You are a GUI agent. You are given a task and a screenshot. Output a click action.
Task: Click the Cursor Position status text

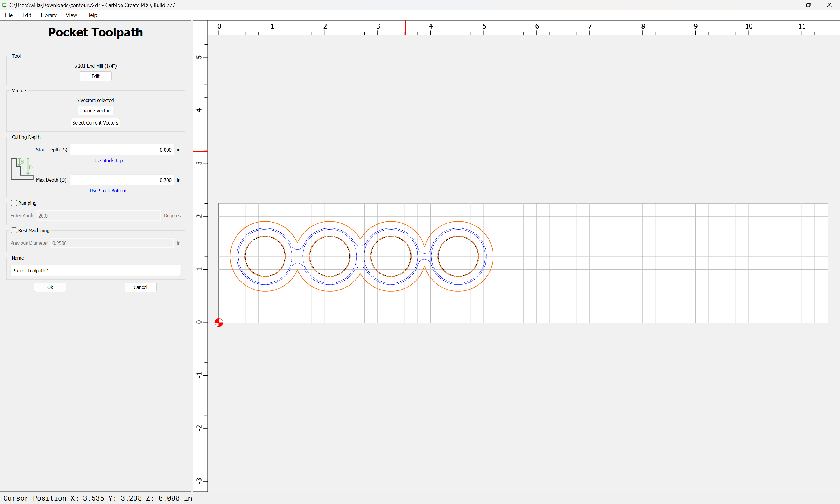(98, 498)
